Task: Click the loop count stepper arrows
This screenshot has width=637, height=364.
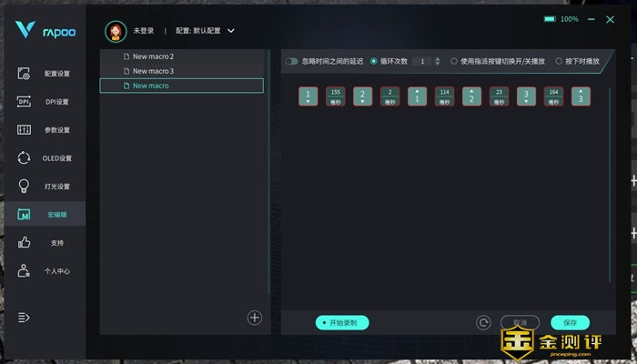Action: 437,62
